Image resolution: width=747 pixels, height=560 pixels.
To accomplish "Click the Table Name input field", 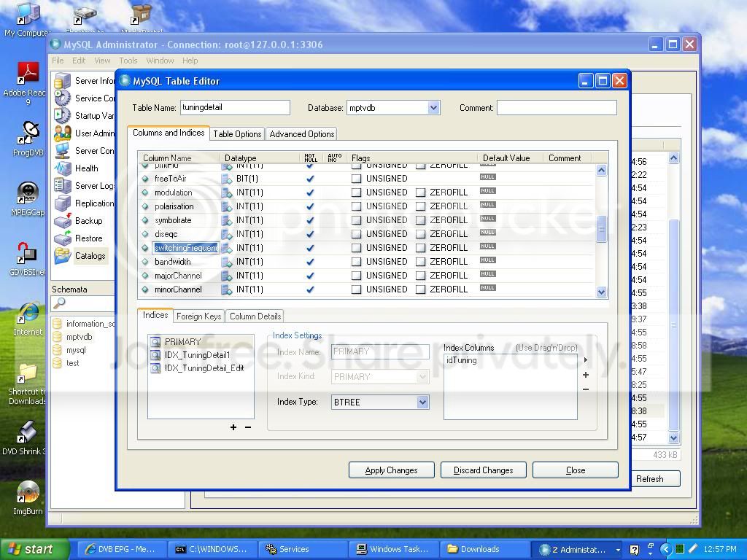I will coord(235,108).
